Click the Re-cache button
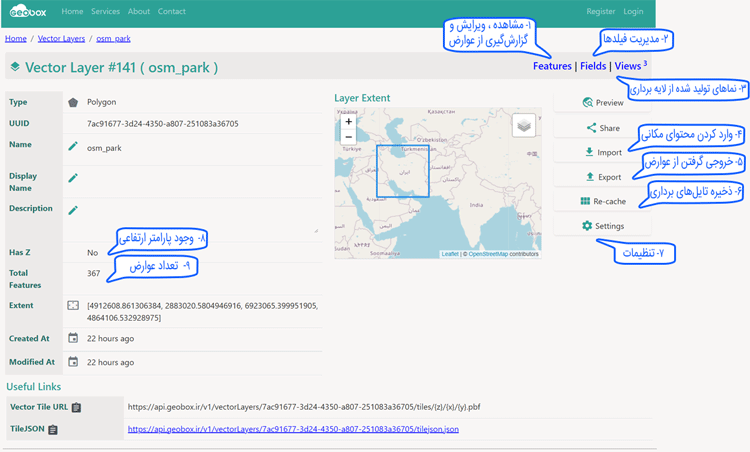750x452 pixels. [603, 201]
